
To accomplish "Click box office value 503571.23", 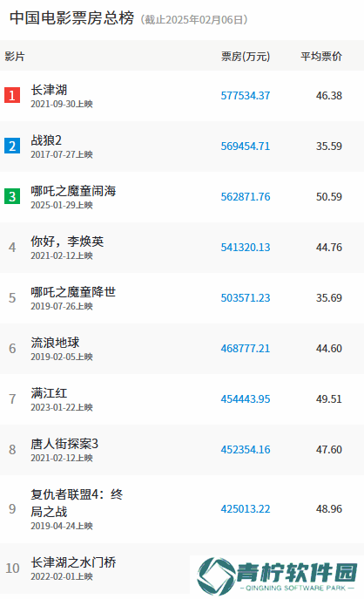I will click(246, 297).
